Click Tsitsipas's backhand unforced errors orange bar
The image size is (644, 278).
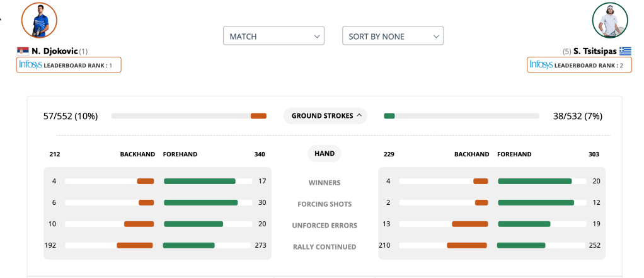coord(469,224)
